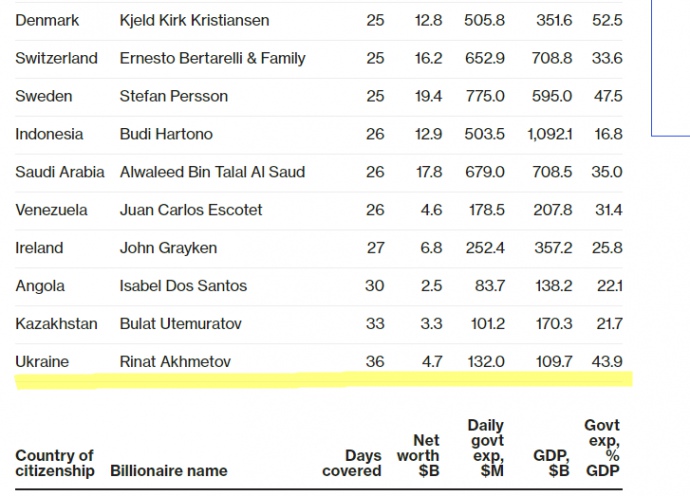
Task: Click the Country of citizenship column header
Action: point(55,463)
